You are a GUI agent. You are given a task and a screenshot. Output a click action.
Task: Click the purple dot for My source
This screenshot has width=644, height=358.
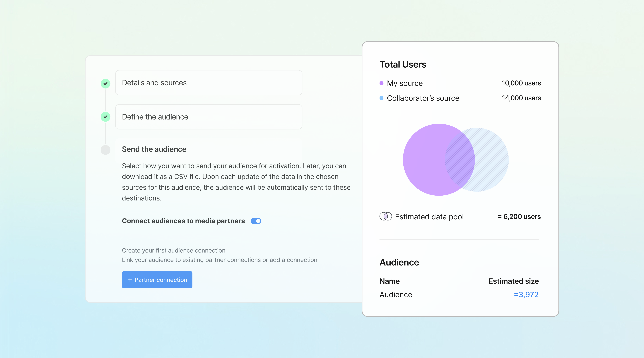pyautogui.click(x=381, y=83)
